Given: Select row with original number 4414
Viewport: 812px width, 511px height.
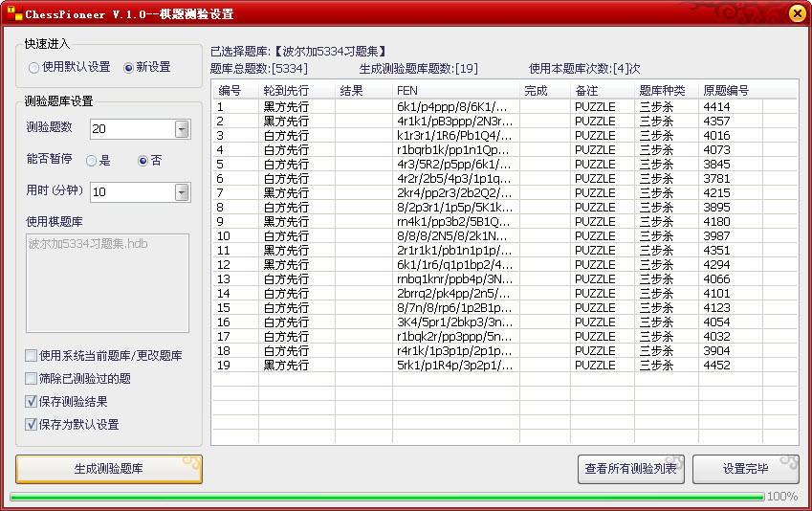Looking at the screenshot, I should [x=505, y=107].
